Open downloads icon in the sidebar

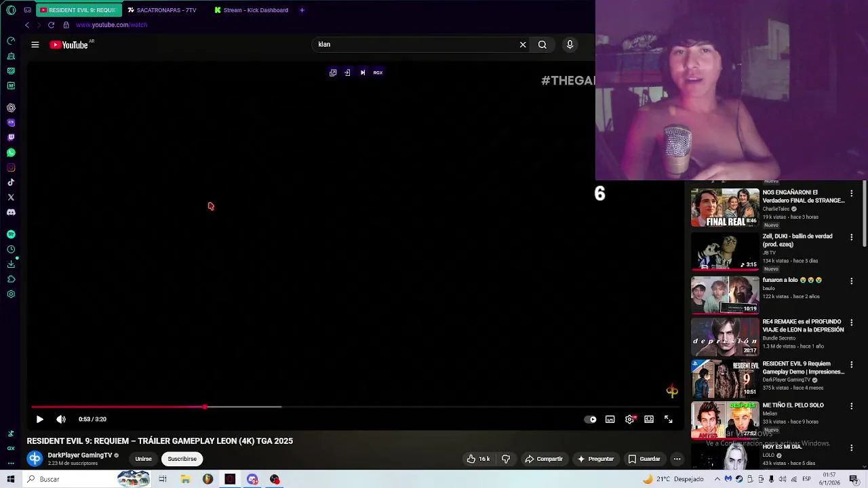tap(11, 264)
